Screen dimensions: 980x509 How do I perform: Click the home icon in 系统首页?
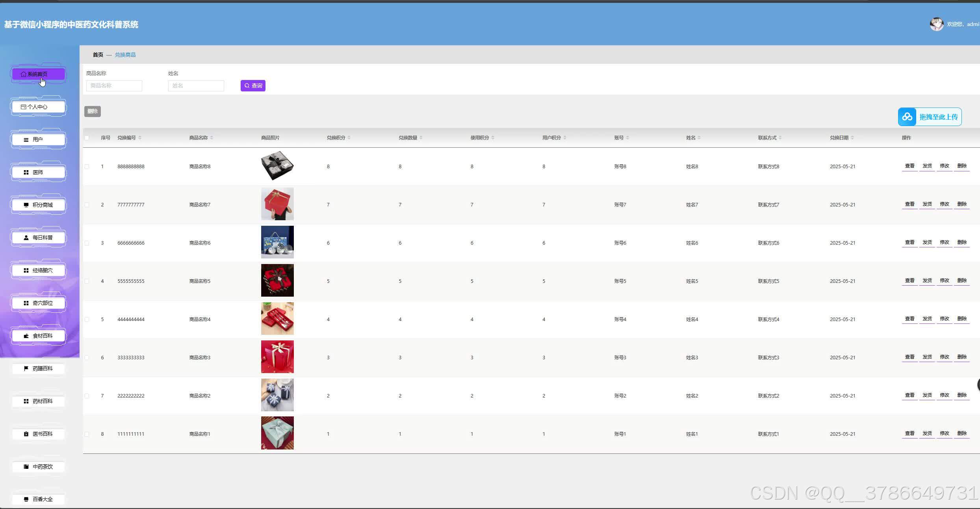click(23, 74)
